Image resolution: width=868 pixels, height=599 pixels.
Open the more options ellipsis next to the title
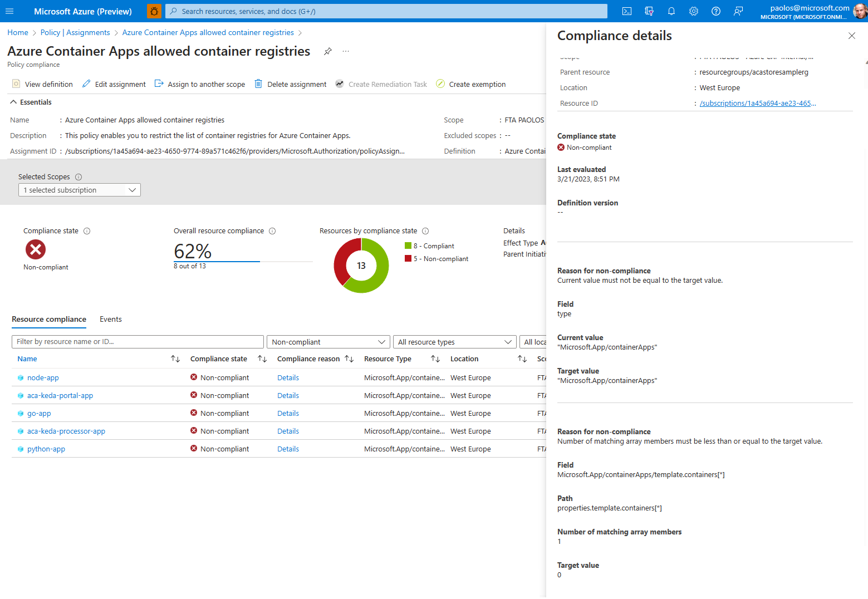[x=346, y=51]
